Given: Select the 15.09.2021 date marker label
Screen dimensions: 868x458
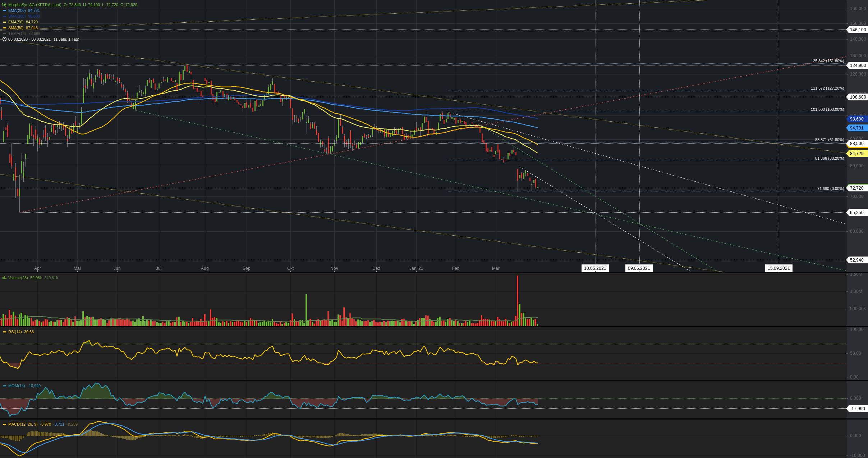Looking at the screenshot, I should [779, 268].
